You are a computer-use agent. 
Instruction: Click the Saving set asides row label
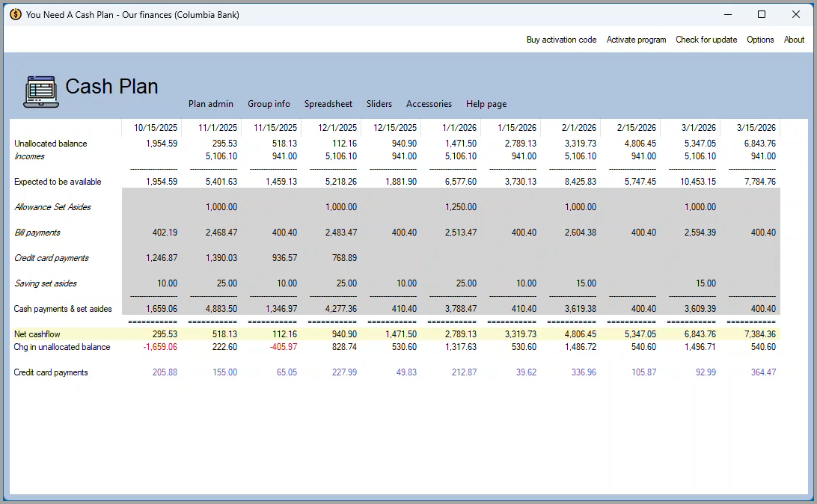46,283
